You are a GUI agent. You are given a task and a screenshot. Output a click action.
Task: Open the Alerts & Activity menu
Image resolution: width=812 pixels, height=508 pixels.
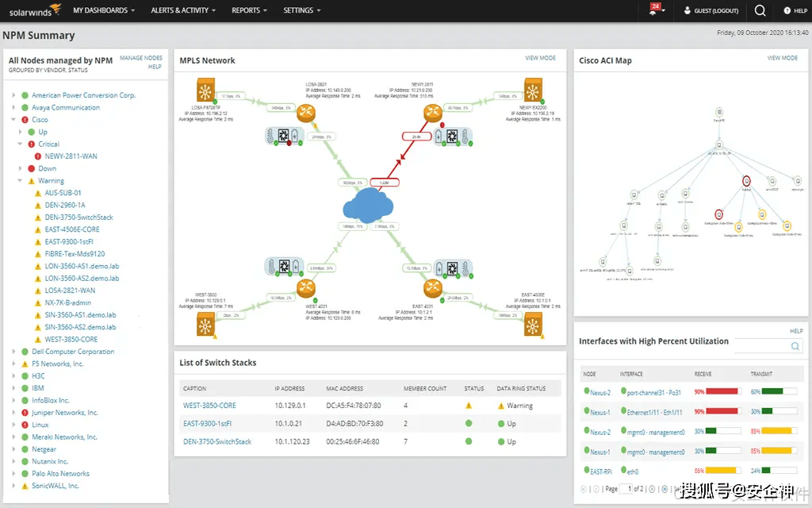point(183,10)
